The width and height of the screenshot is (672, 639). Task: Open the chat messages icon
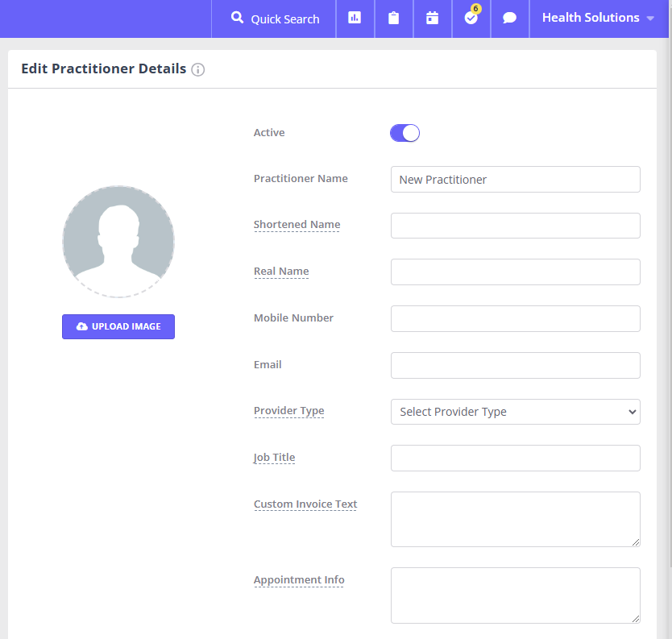click(509, 18)
